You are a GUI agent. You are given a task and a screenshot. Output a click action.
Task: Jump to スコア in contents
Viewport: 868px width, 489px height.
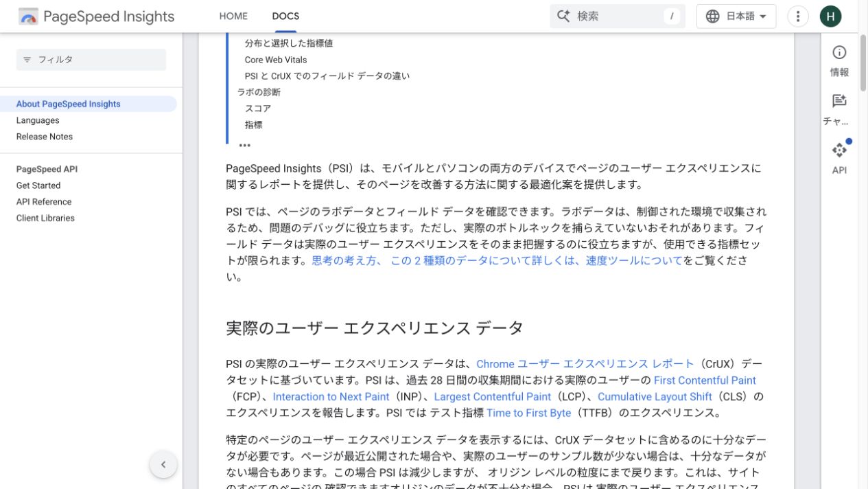tap(258, 109)
